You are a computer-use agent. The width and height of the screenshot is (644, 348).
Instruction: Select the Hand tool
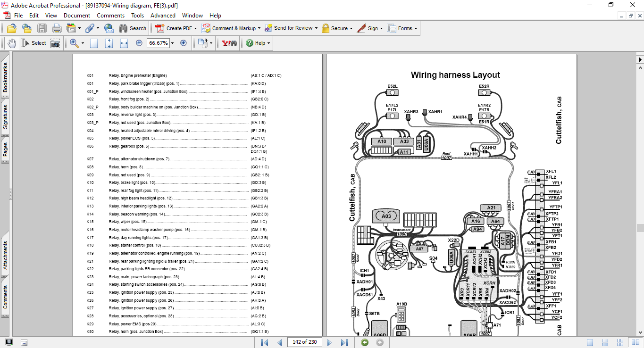click(11, 43)
